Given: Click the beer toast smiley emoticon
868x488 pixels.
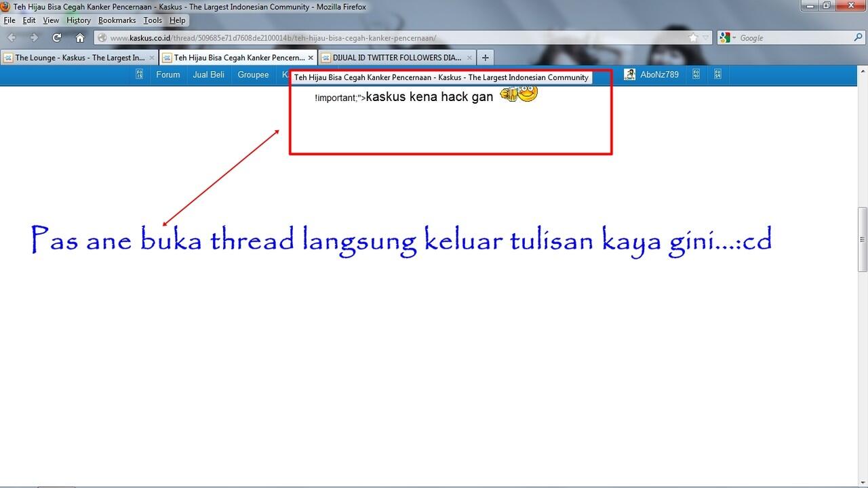Looking at the screenshot, I should 519,93.
